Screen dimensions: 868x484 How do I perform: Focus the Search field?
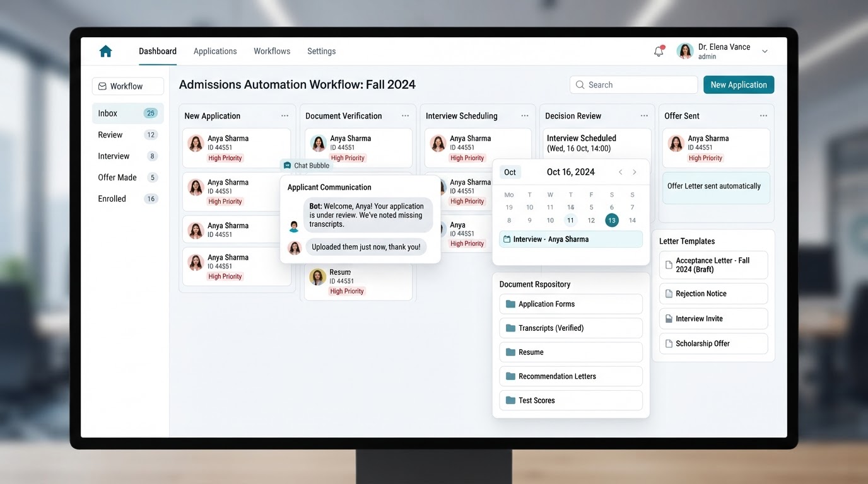coord(633,85)
